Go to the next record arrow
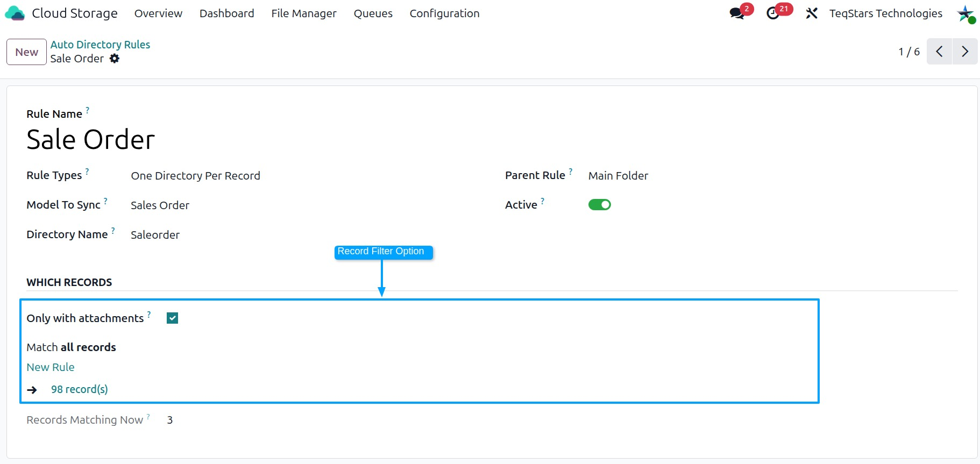Viewport: 980px width, 464px height. 965,52
